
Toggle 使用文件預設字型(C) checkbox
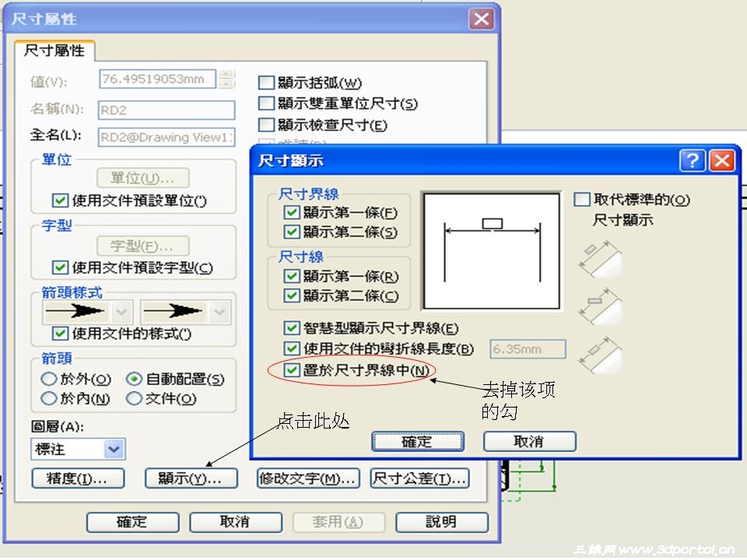coord(60,268)
